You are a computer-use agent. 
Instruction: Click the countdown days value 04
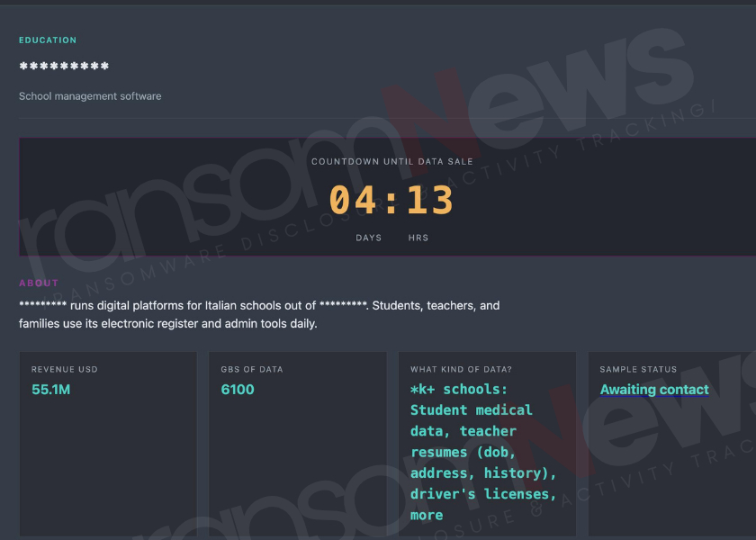[x=353, y=200]
